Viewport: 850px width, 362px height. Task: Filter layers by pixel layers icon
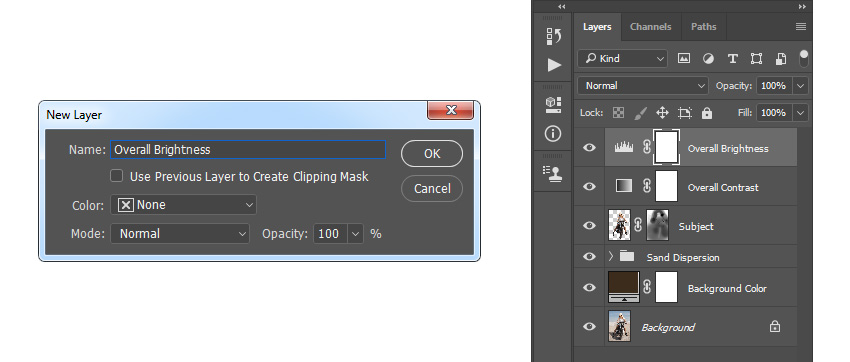coord(684,59)
